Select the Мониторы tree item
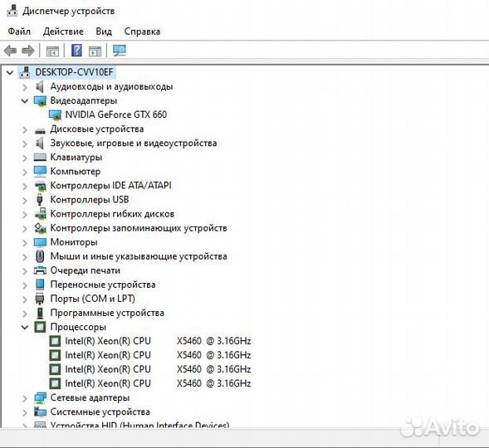489x448 pixels. pyautogui.click(x=74, y=242)
